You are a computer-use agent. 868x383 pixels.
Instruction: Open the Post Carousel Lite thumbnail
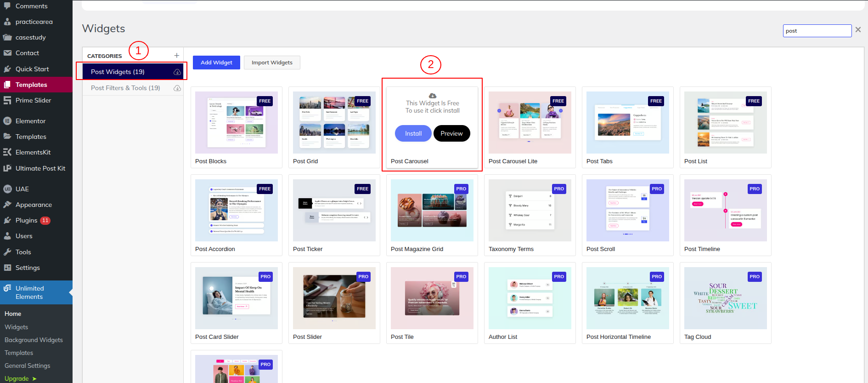[530, 122]
